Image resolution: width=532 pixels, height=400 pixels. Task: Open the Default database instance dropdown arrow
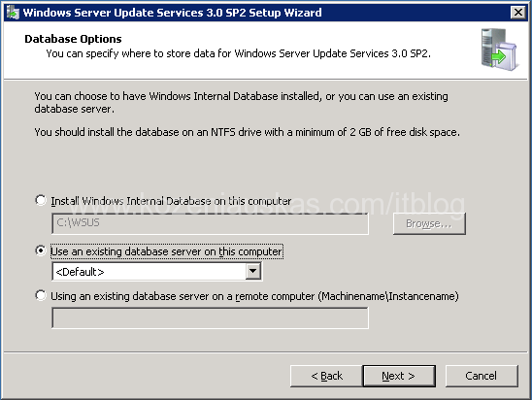(253, 271)
